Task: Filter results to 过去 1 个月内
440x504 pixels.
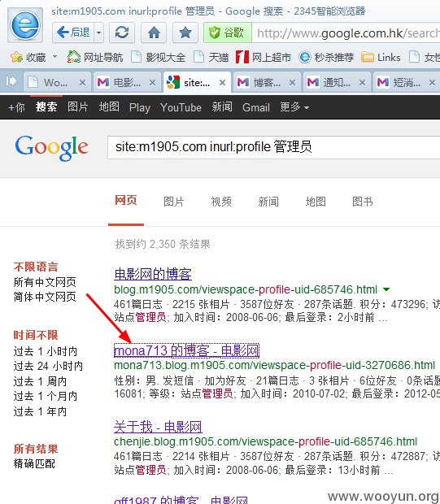Action: [x=46, y=397]
